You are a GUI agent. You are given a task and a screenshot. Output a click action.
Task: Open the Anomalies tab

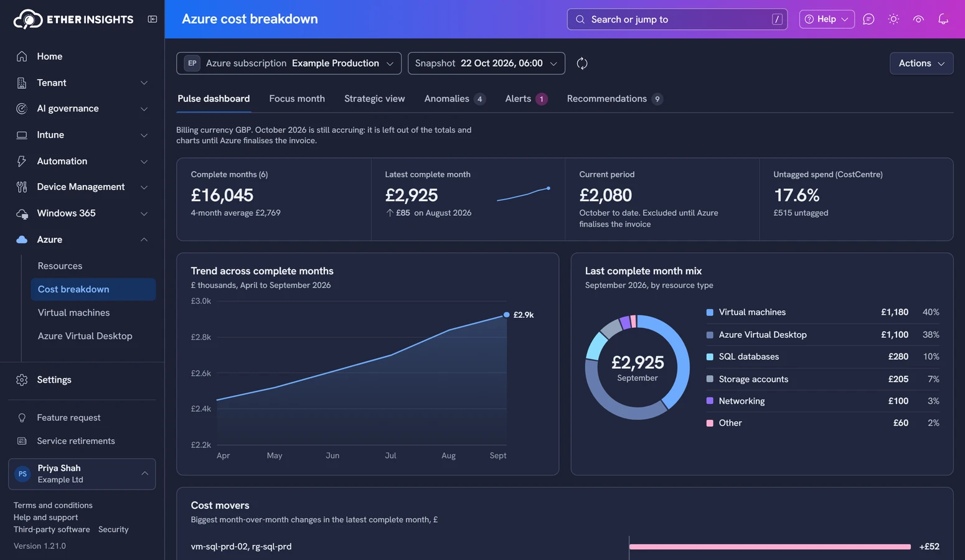pos(454,99)
